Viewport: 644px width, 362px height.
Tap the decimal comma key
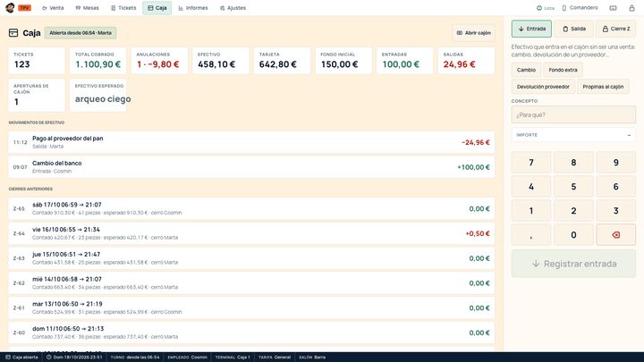(x=531, y=235)
